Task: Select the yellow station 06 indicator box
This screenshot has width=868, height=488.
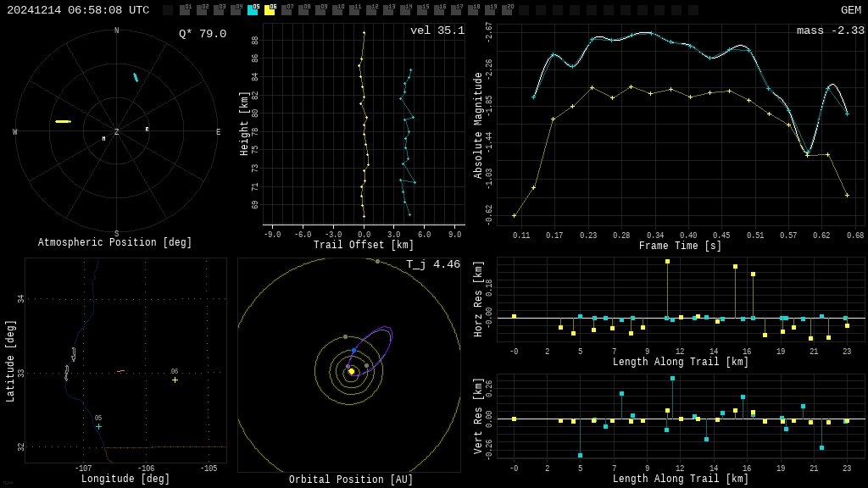Action: [x=270, y=10]
